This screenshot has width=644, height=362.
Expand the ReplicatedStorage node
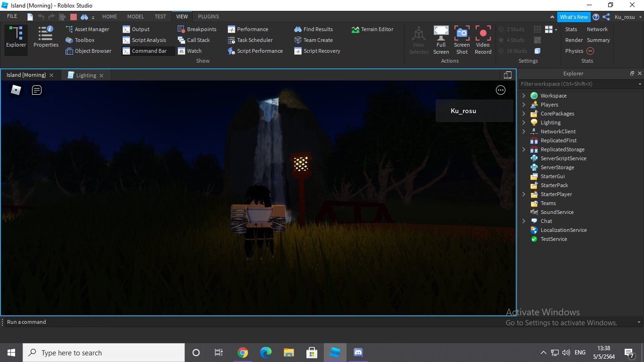[x=523, y=149]
